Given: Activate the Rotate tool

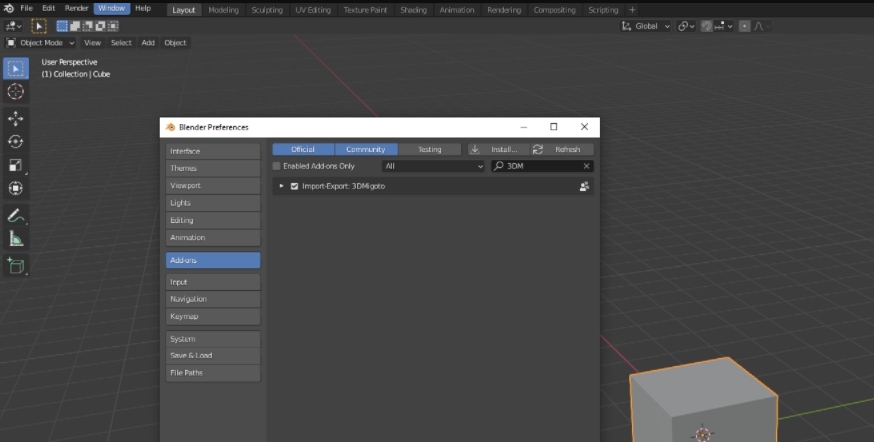Looking at the screenshot, I should [16, 142].
